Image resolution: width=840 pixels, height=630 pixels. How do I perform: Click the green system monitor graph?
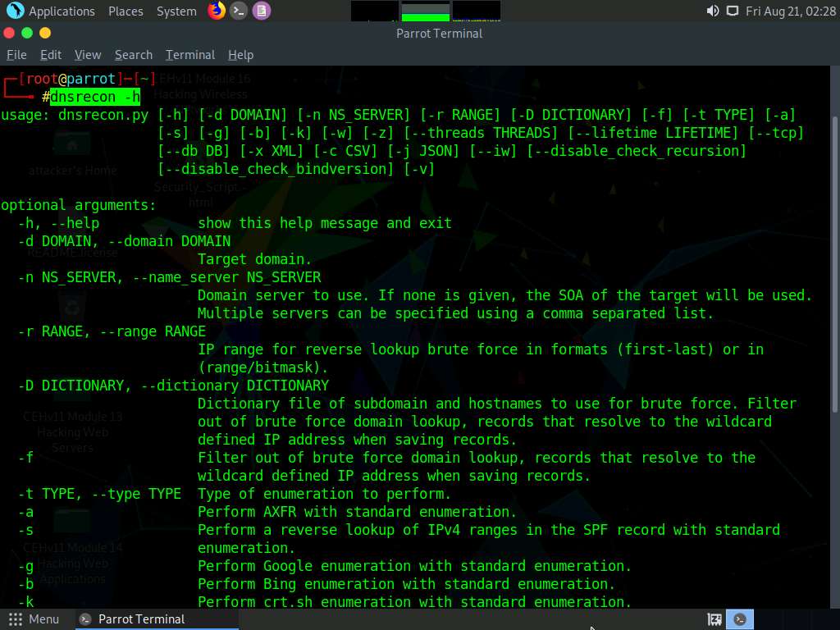[426, 11]
